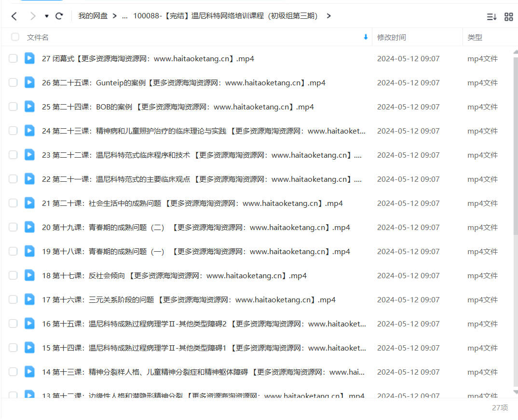Click the video icon of 21 第二十课
Viewport: 518px width, 420px height.
29,203
